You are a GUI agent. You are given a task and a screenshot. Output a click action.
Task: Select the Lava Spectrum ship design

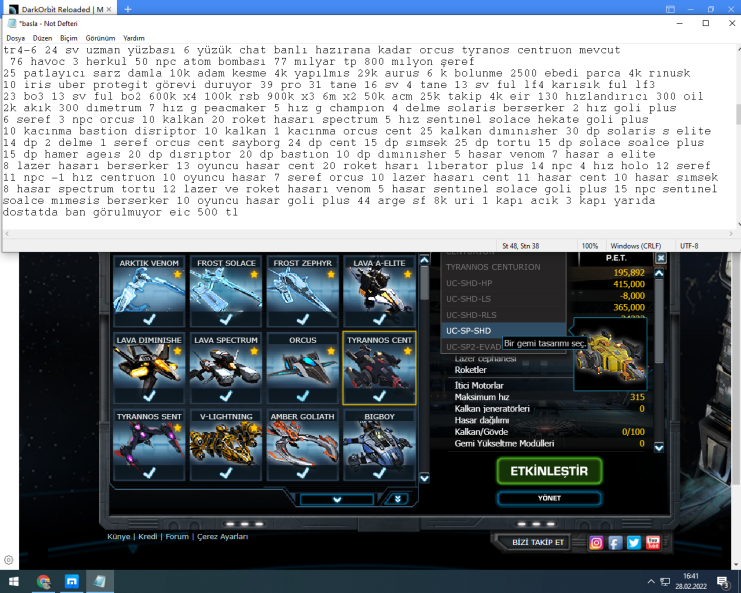[226, 368]
